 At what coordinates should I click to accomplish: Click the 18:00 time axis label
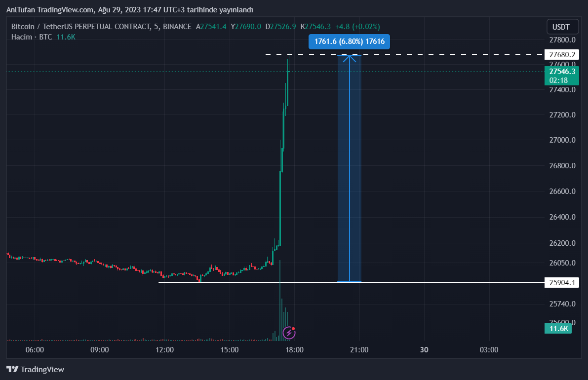tap(294, 350)
